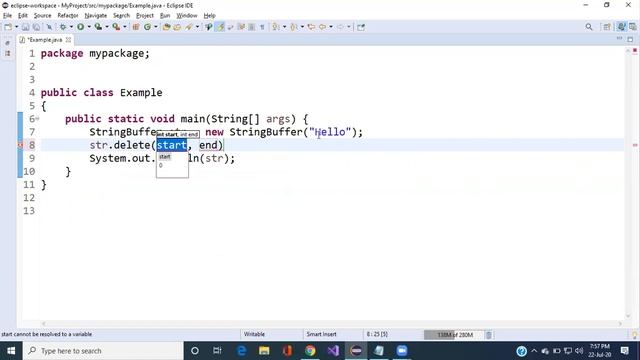Viewport: 640px width, 360px height.
Task: Open the Edit menu
Action: click(x=22, y=16)
